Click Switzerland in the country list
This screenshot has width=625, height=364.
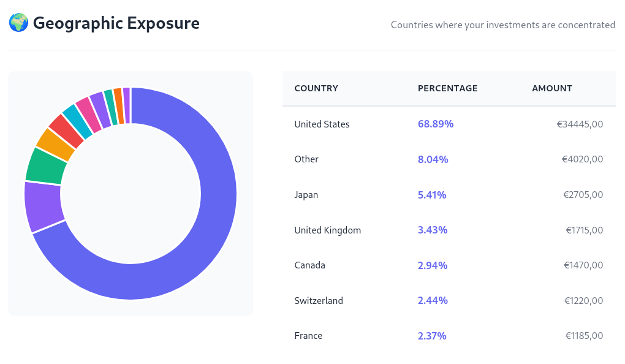[x=318, y=301]
